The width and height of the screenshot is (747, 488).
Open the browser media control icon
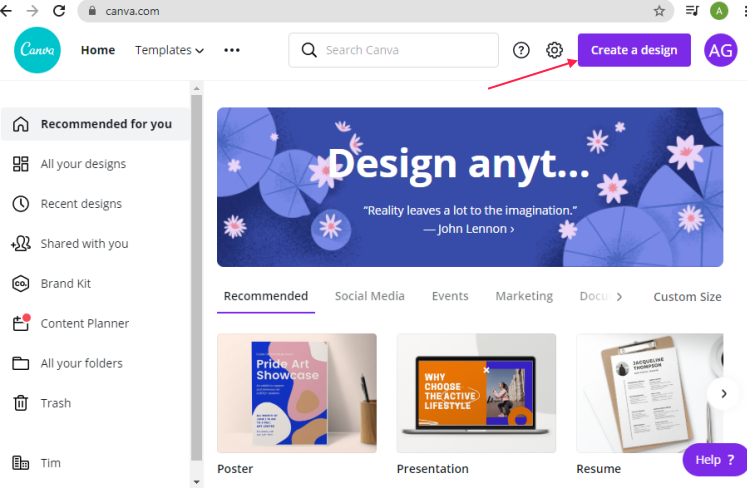click(x=692, y=10)
